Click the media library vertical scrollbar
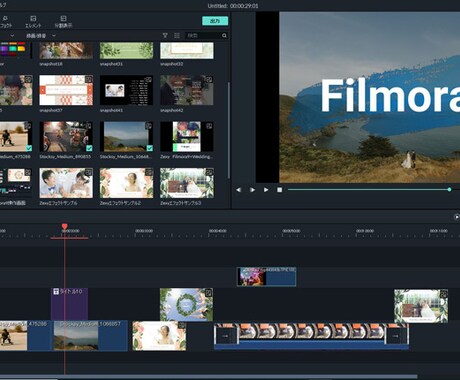The height and width of the screenshot is (380, 460). click(229, 130)
